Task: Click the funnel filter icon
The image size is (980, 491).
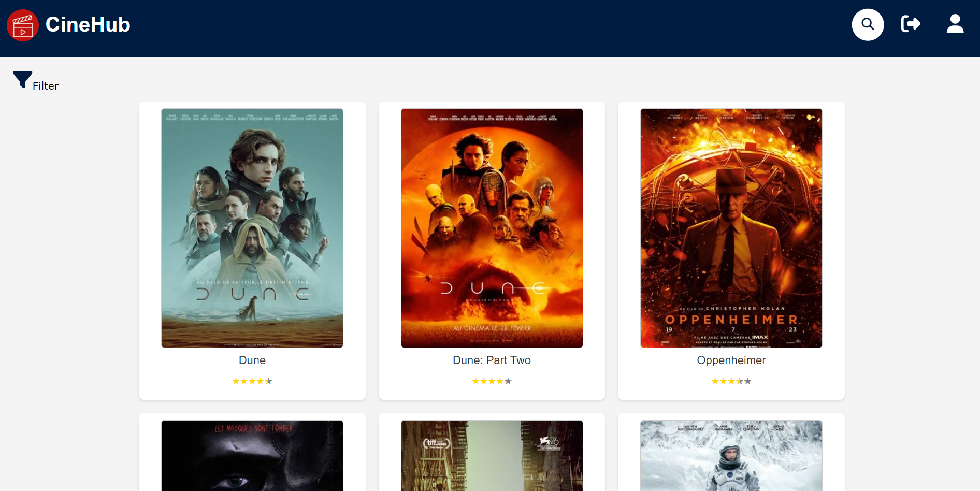Action: tap(22, 79)
